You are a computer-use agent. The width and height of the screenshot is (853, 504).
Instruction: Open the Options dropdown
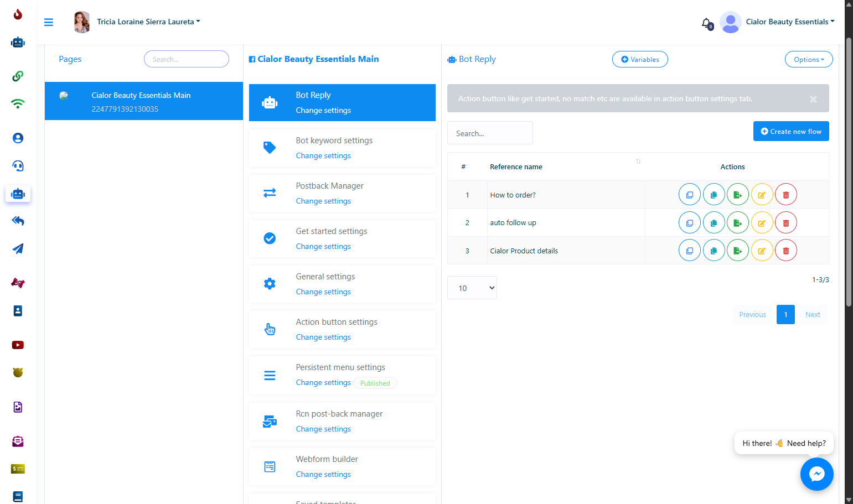pos(809,59)
